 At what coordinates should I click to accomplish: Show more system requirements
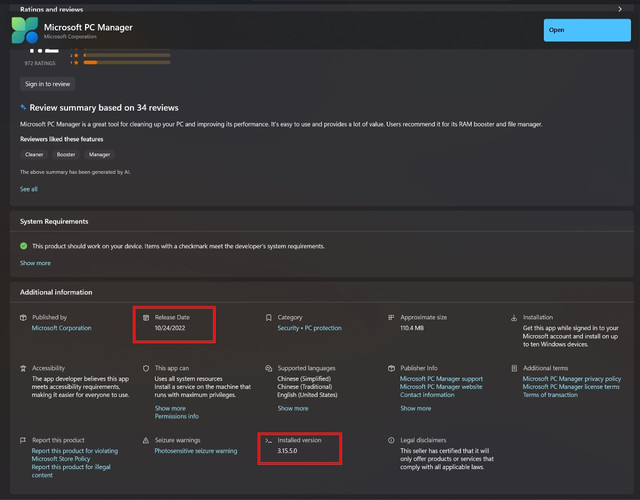pos(36,263)
